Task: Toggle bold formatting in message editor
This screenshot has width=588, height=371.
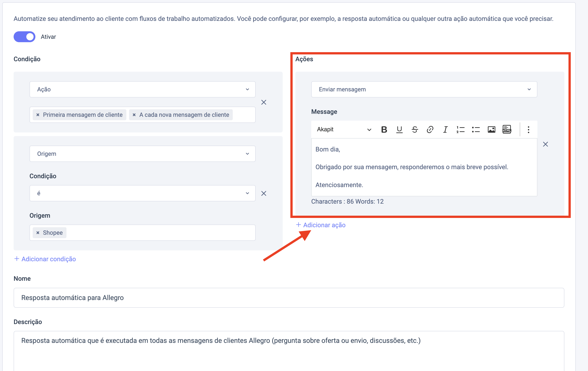Action: 384,129
